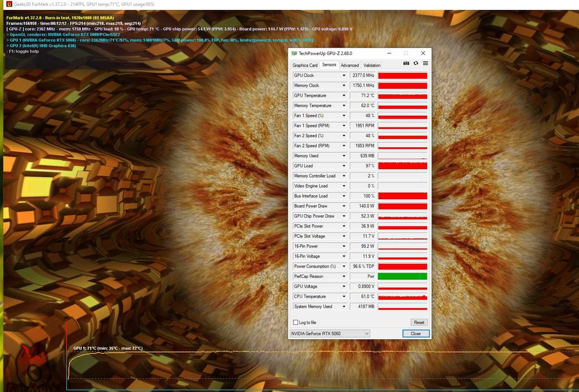Click the GPU-Z title bar app icon
The width and height of the screenshot is (579, 392).
click(x=294, y=53)
